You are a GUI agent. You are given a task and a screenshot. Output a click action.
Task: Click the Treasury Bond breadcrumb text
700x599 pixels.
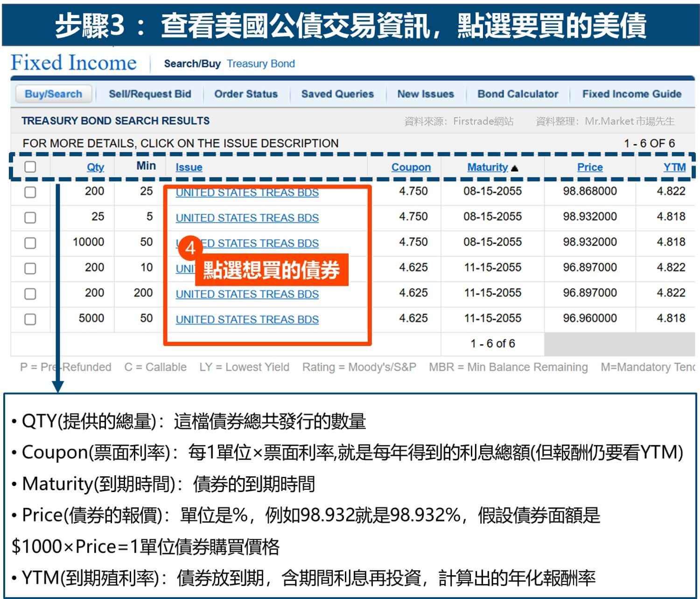[261, 63]
